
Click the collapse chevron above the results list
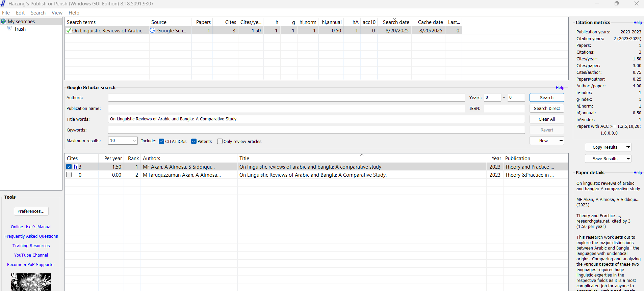tap(362, 155)
